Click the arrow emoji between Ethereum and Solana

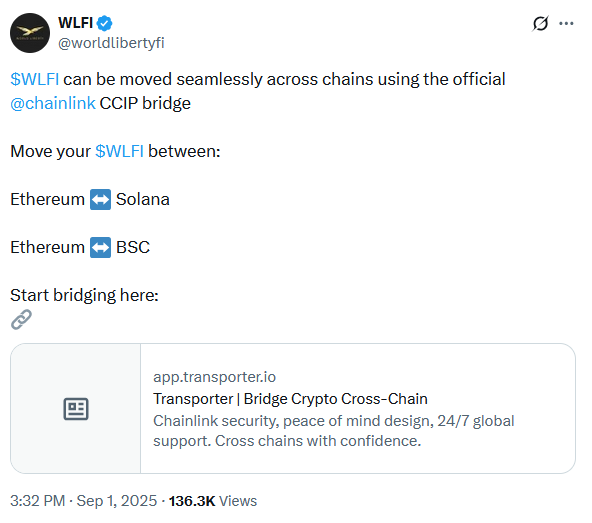tap(100, 199)
